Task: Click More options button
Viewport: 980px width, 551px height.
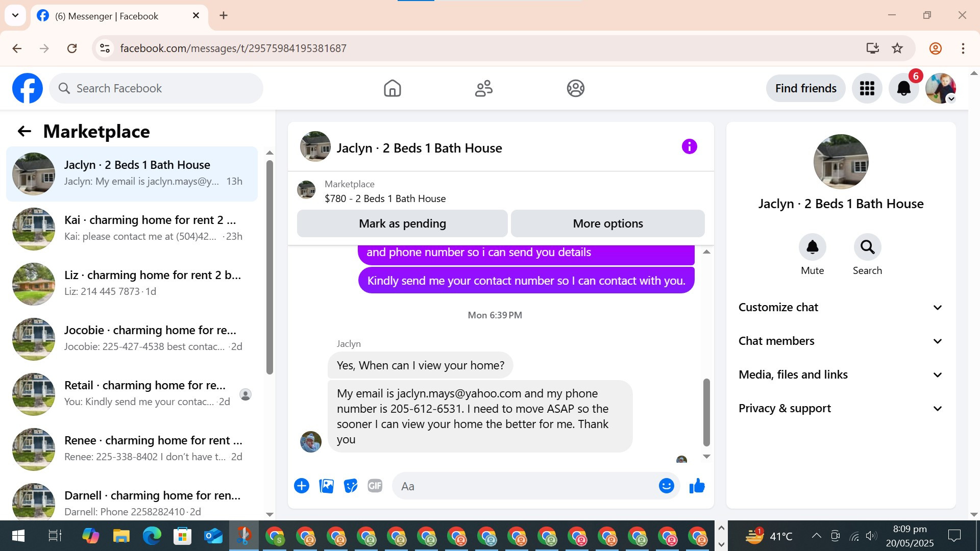Action: pyautogui.click(x=607, y=223)
